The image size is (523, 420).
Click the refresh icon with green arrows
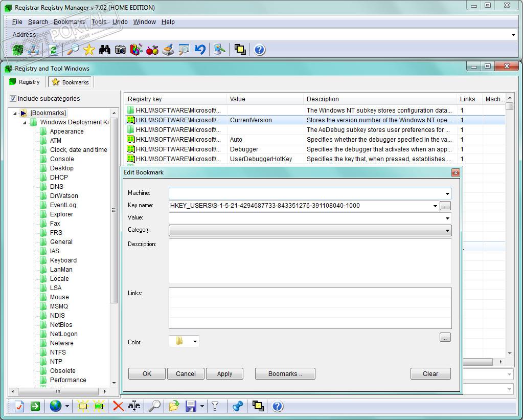[53, 50]
